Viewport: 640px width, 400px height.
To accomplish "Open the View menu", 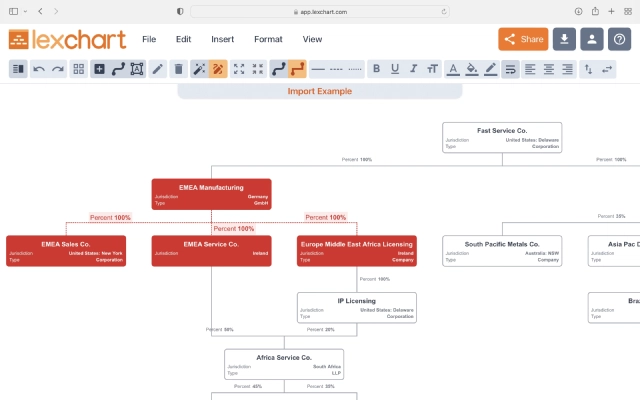I will tap(312, 39).
